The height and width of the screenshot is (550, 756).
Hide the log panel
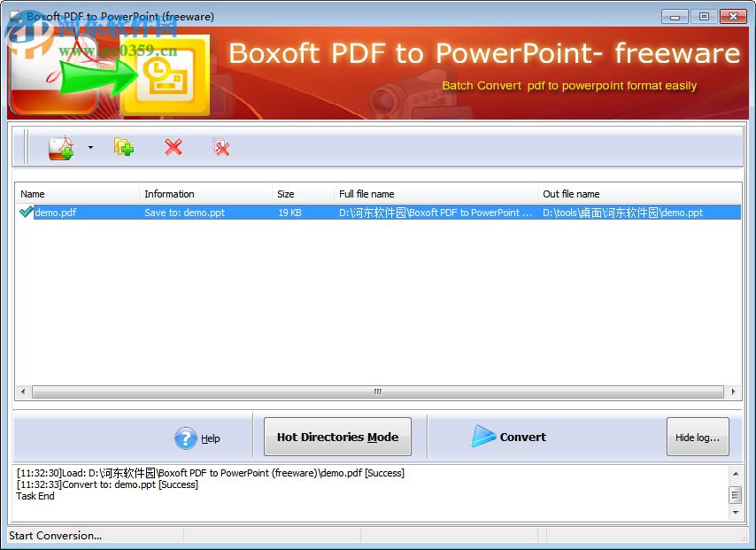pos(698,437)
